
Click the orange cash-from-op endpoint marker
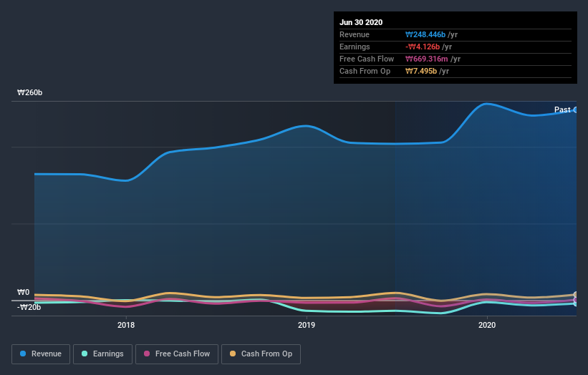pos(577,294)
